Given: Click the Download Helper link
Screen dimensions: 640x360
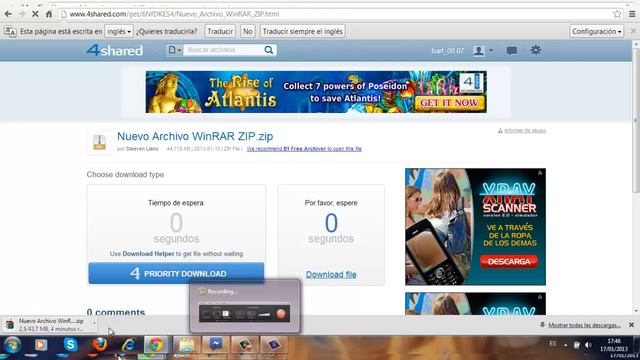Looking at the screenshot, I should [148, 254].
